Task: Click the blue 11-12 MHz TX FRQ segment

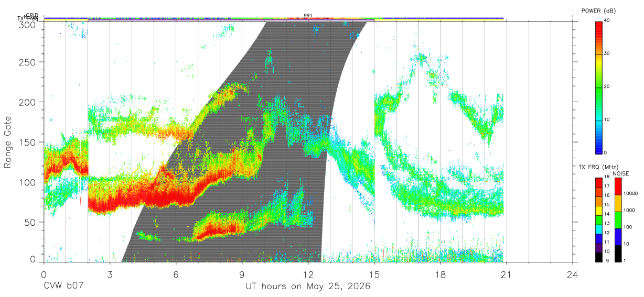Action: (x=599, y=238)
